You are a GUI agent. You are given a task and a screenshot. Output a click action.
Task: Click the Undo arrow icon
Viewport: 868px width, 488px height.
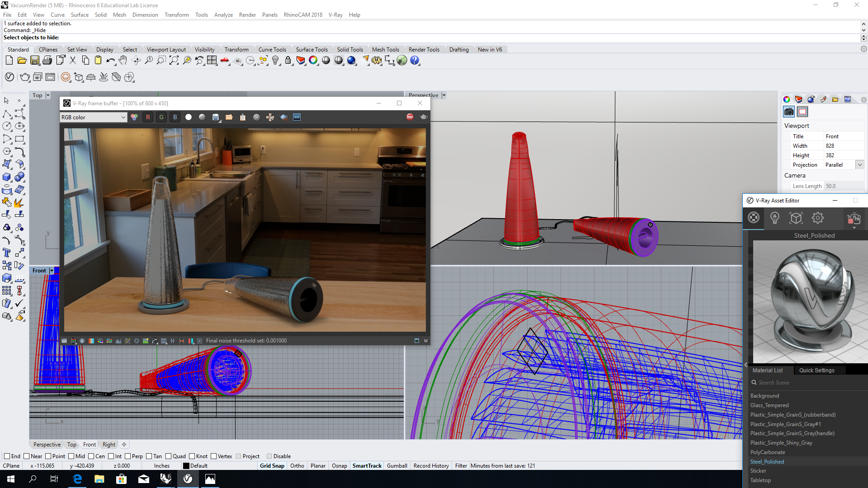[110, 61]
